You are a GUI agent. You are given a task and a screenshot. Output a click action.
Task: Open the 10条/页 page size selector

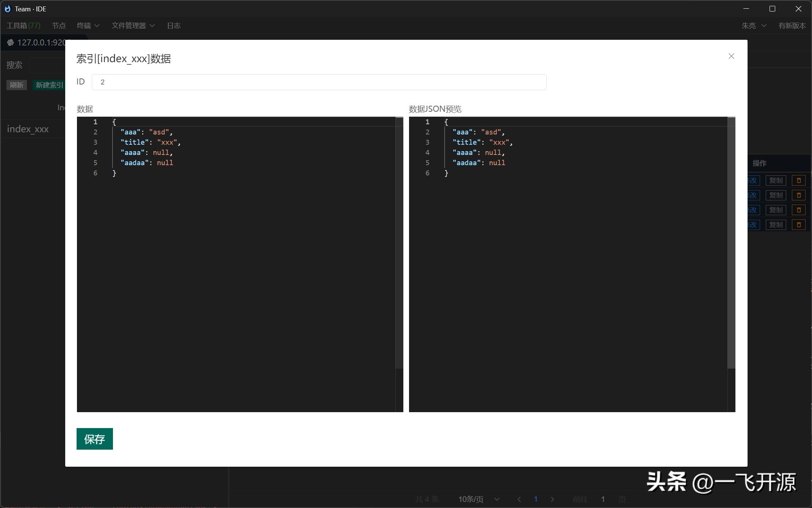478,499
